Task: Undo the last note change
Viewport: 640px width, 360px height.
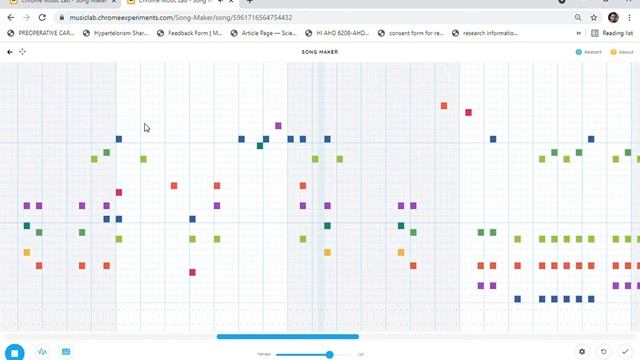Action: point(603,351)
